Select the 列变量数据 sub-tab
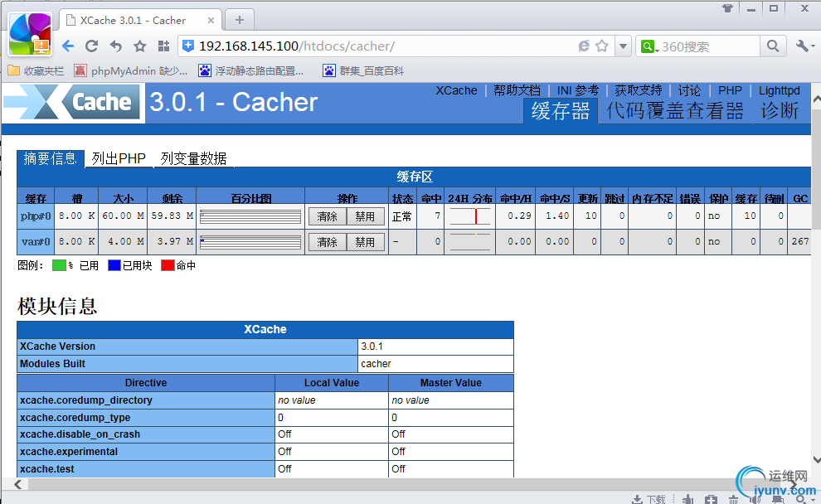Image resolution: width=821 pixels, height=504 pixels. point(194,158)
